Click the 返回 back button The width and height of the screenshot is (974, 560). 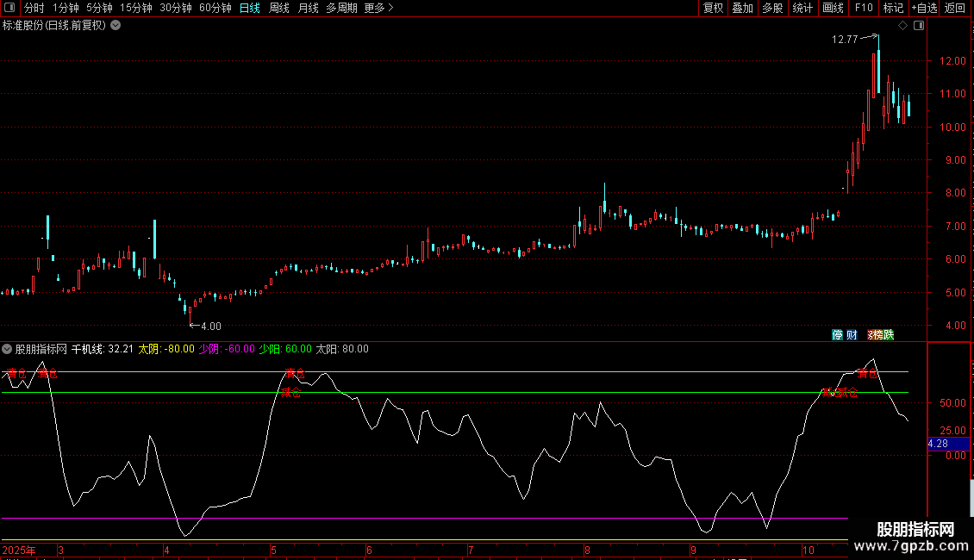tap(955, 8)
